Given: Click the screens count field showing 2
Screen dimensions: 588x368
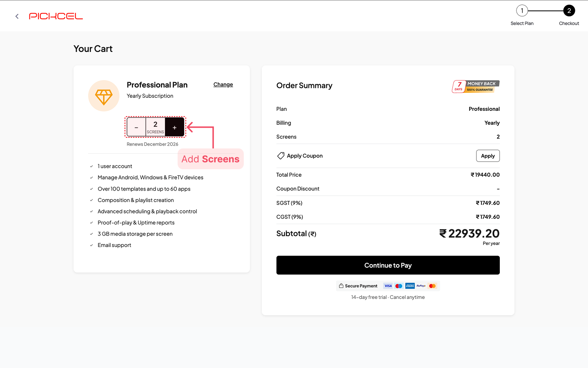Looking at the screenshot, I should point(155,127).
